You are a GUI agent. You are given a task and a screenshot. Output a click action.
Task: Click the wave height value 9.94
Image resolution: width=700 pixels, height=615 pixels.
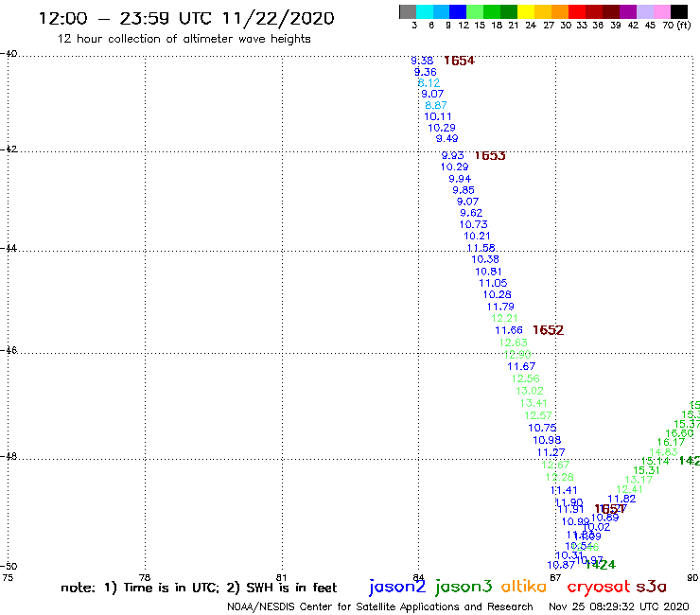461,179
